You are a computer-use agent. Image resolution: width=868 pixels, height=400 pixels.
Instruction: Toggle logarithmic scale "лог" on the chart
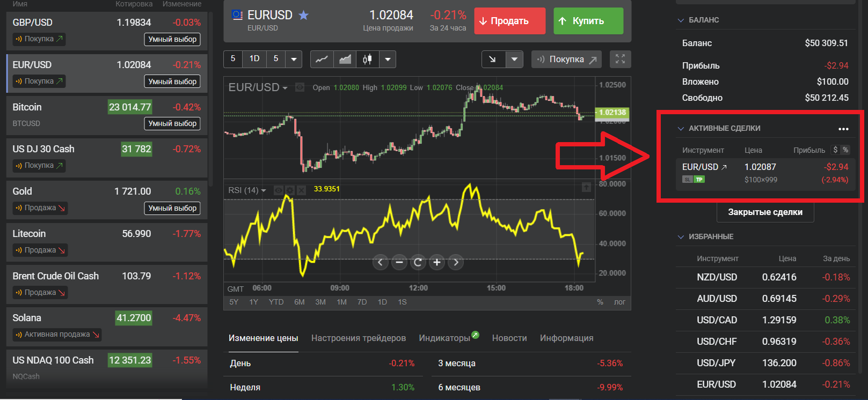click(x=619, y=302)
